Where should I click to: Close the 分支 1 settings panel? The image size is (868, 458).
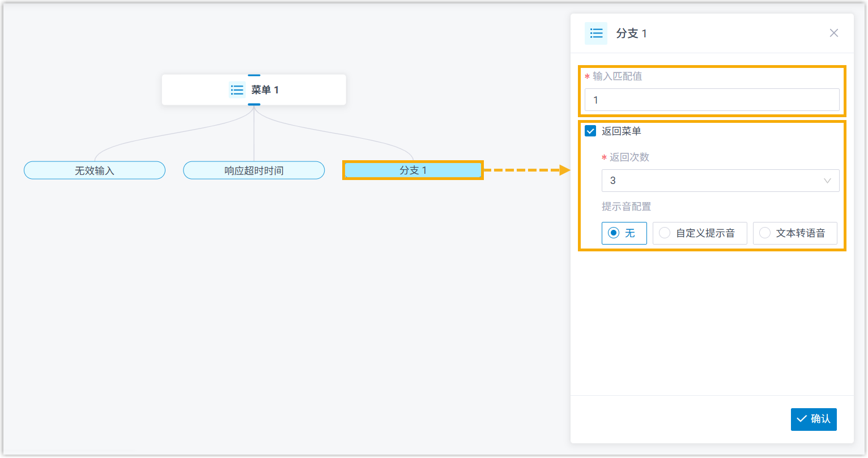833,33
